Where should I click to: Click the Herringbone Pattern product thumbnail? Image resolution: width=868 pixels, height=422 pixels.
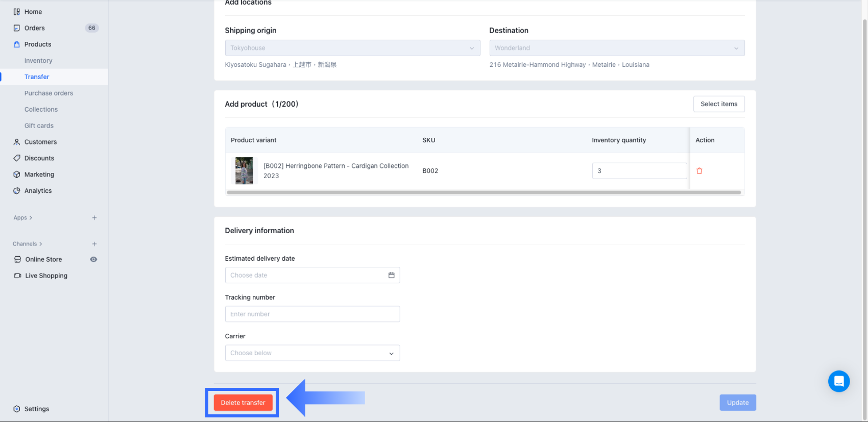click(x=244, y=170)
